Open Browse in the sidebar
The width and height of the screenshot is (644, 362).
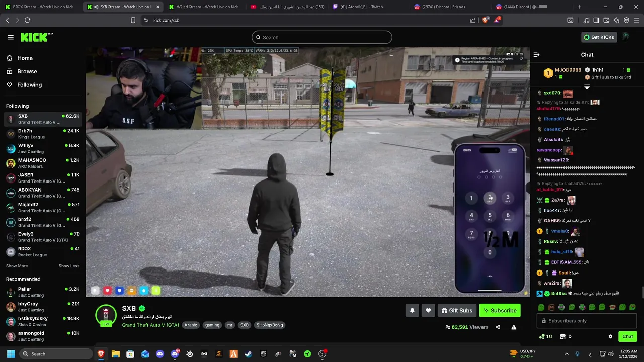(27, 71)
